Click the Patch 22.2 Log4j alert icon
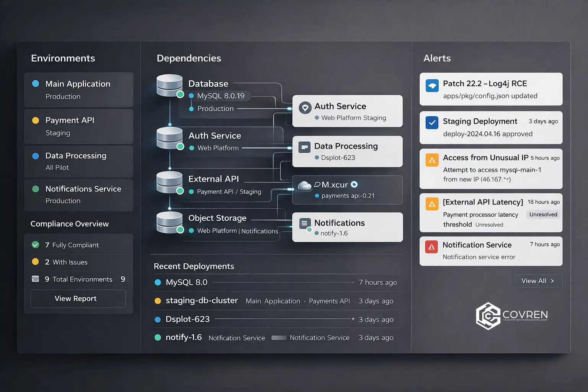Viewport: 588px width, 392px height. (x=432, y=86)
